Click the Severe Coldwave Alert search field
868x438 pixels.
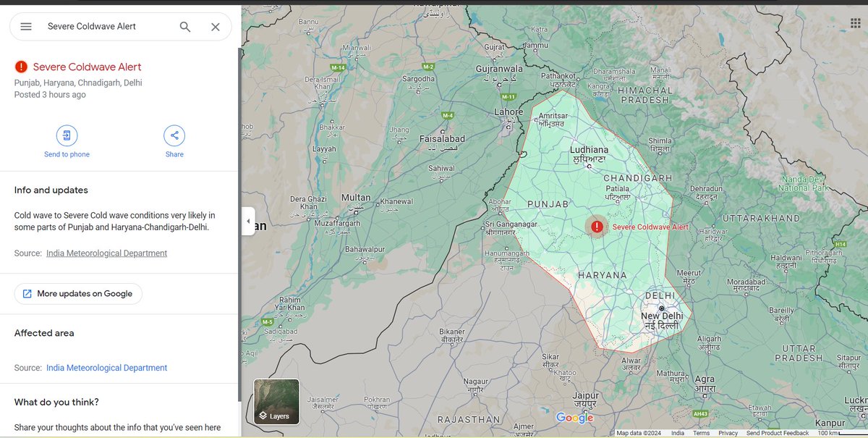(x=109, y=26)
